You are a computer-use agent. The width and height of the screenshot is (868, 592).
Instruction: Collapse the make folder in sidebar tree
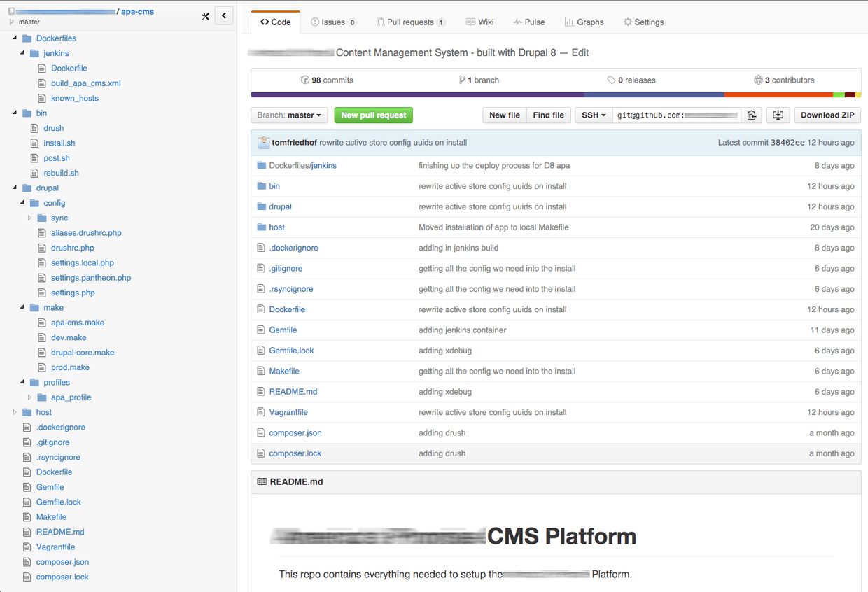(x=22, y=308)
